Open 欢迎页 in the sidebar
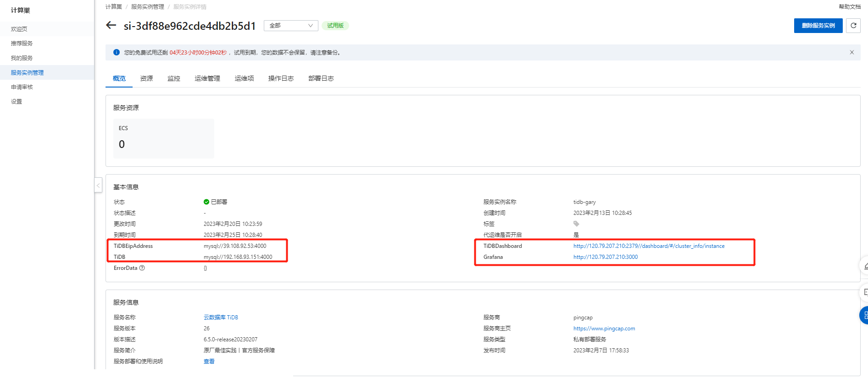The width and height of the screenshot is (868, 378). click(47, 29)
